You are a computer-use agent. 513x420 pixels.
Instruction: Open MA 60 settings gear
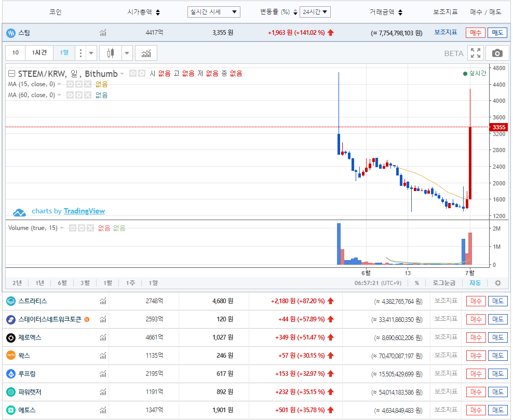tap(79, 95)
